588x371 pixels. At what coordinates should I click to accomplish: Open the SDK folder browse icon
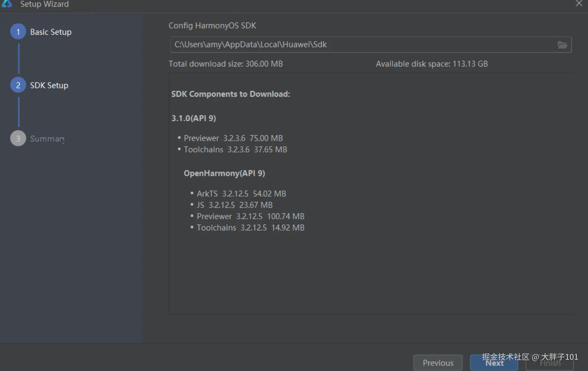562,45
